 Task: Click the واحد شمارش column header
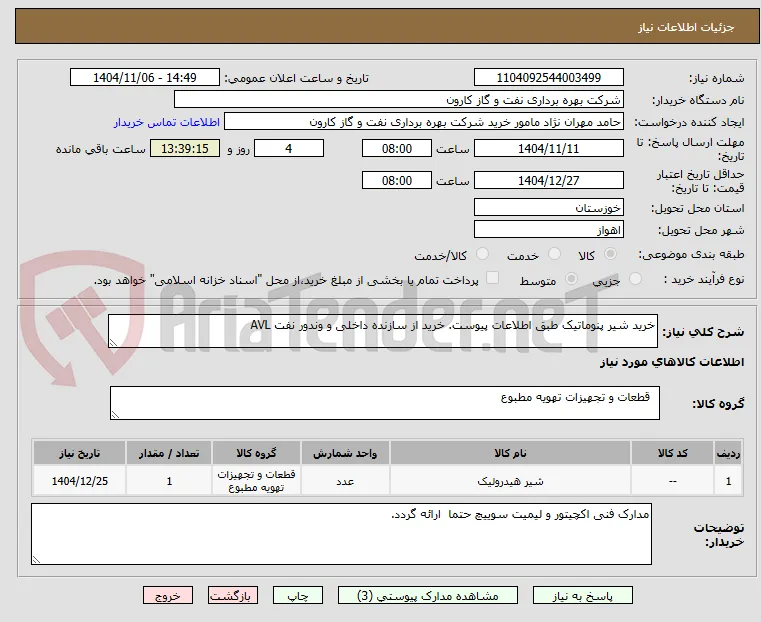[345, 453]
